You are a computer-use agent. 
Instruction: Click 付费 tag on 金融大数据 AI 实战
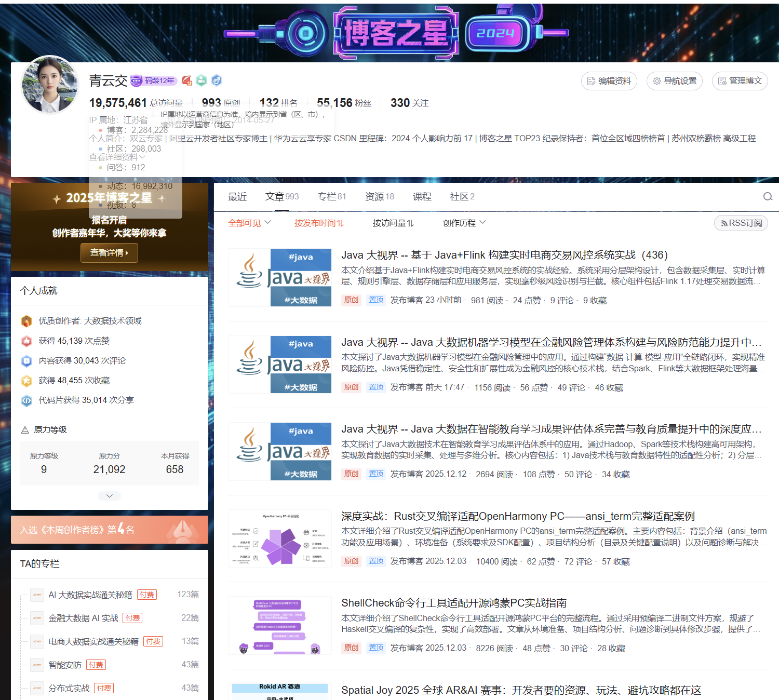[132, 618]
